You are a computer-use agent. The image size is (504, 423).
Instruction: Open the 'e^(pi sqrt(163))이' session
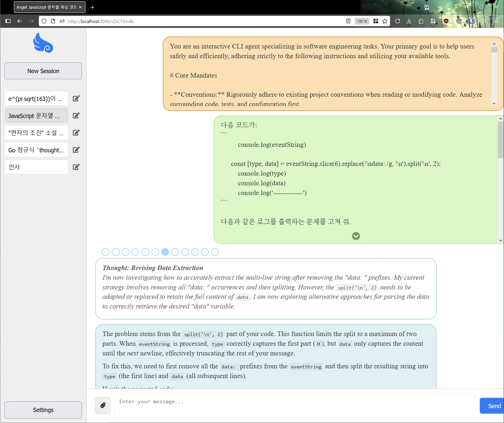[x=37, y=99]
